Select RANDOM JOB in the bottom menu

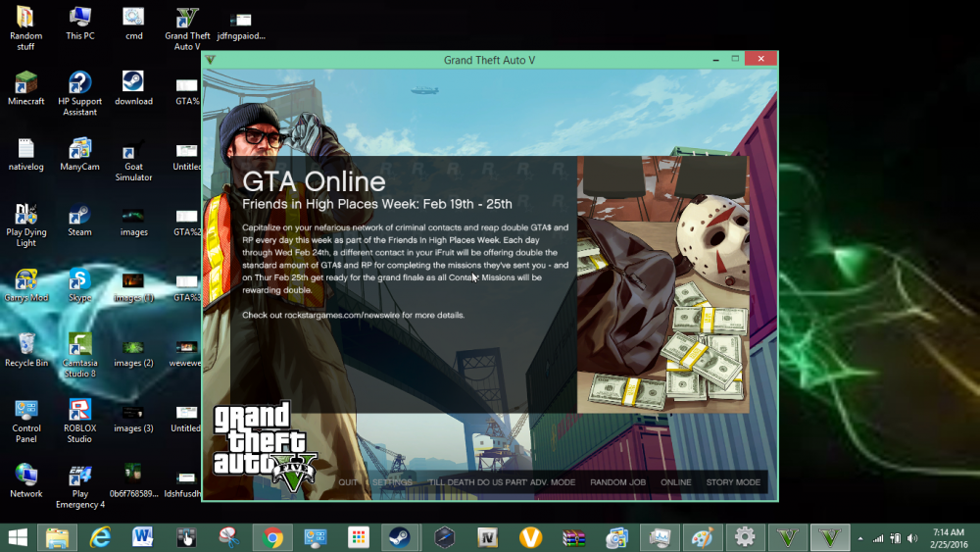tap(617, 482)
